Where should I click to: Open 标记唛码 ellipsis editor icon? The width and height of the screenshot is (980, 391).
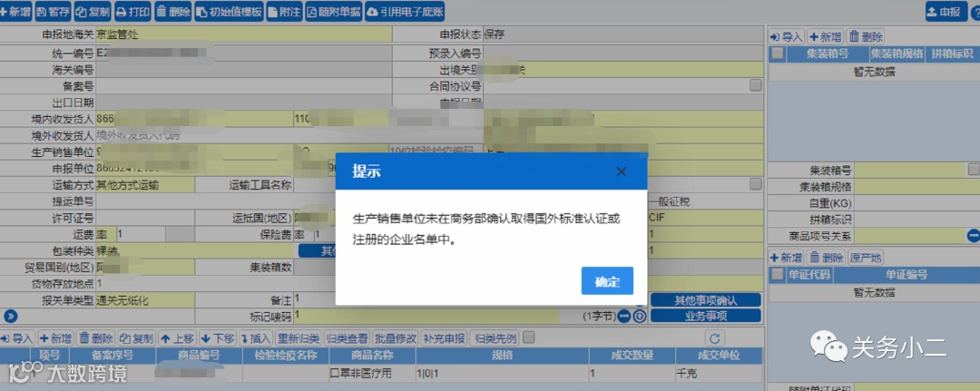pyautogui.click(x=624, y=316)
